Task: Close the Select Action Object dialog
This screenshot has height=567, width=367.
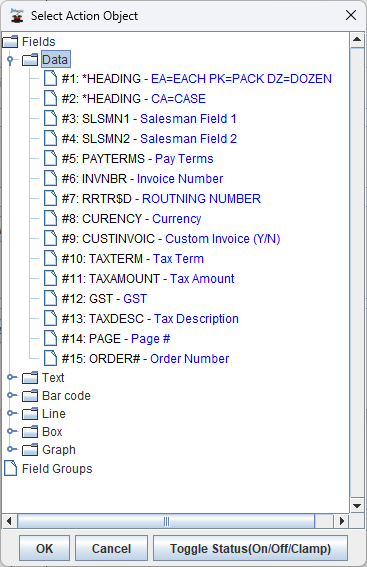Action: point(351,16)
